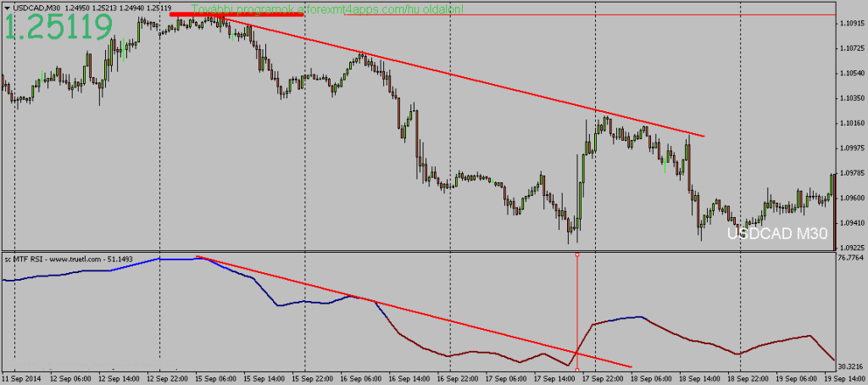Click the white USDCAD M30 chart label
Viewport: 868px width, 385px height.
(x=776, y=234)
